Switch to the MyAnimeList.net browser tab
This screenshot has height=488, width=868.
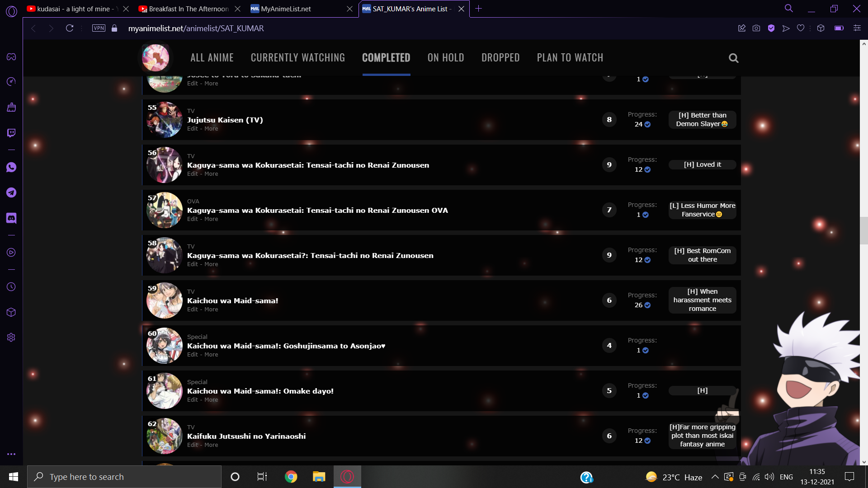(x=302, y=9)
